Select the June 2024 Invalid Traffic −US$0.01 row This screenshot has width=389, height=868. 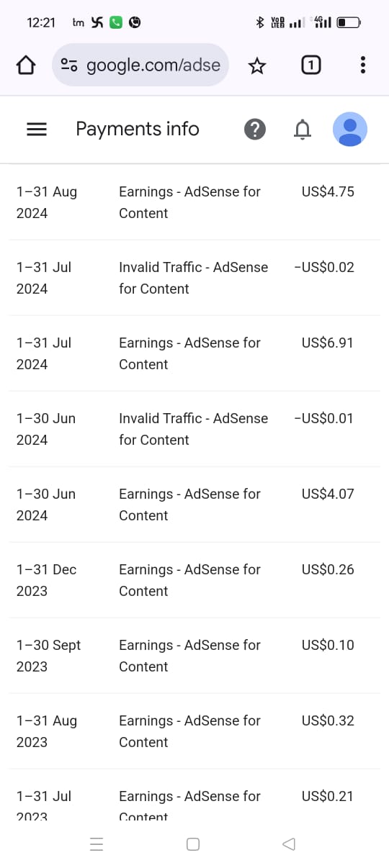click(194, 429)
